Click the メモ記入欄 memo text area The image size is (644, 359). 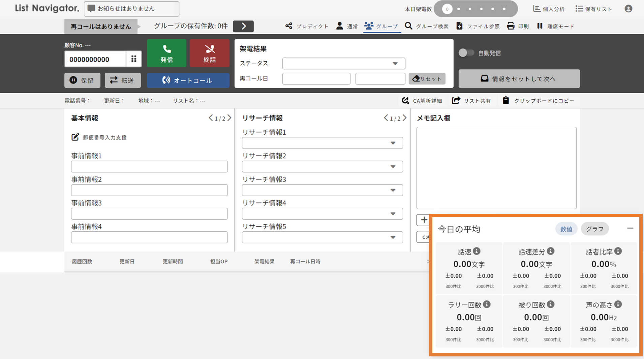tap(496, 168)
